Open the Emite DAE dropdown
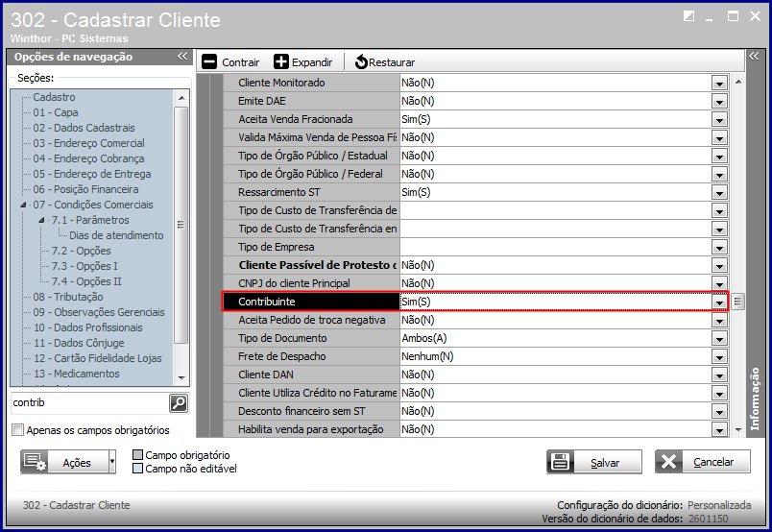Screen dimensions: 772x532 point(719,102)
